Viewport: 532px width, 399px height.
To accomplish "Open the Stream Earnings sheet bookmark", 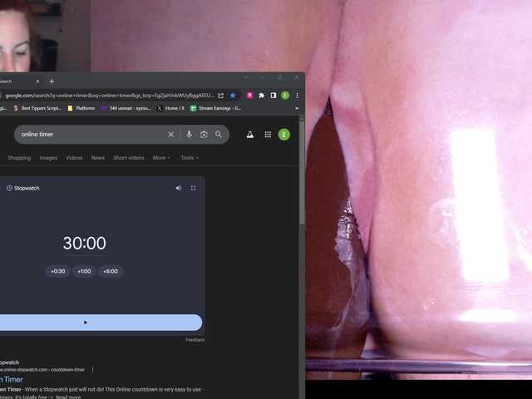I will coord(215,108).
